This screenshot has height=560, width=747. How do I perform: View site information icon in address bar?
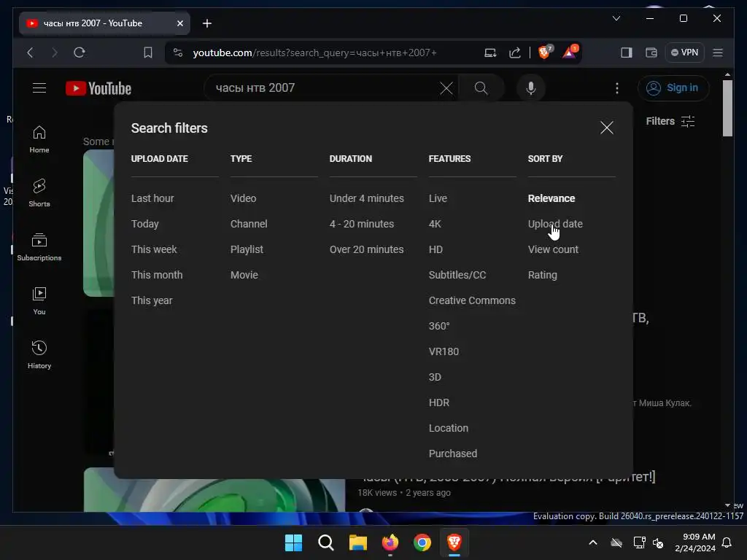tap(178, 52)
